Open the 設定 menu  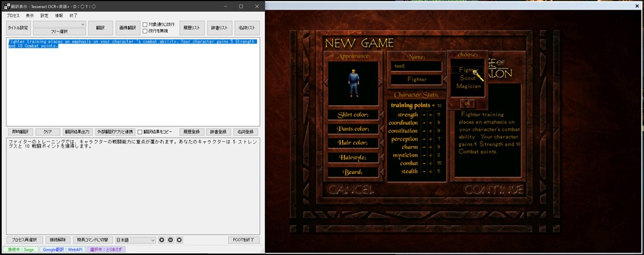[45, 15]
